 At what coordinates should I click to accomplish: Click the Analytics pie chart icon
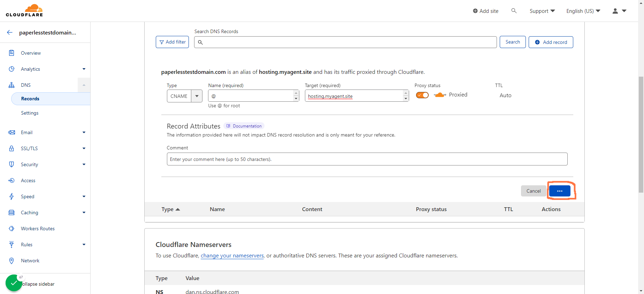(x=11, y=69)
